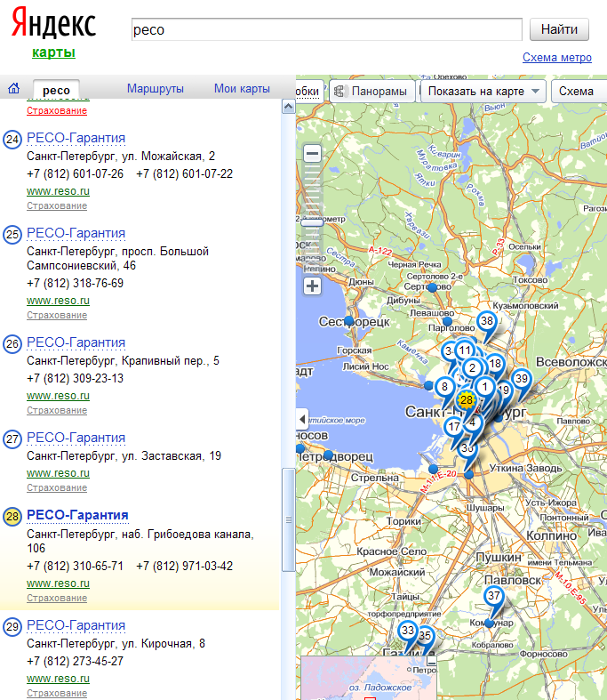Click map marker 33 near Гатчина

tap(408, 631)
